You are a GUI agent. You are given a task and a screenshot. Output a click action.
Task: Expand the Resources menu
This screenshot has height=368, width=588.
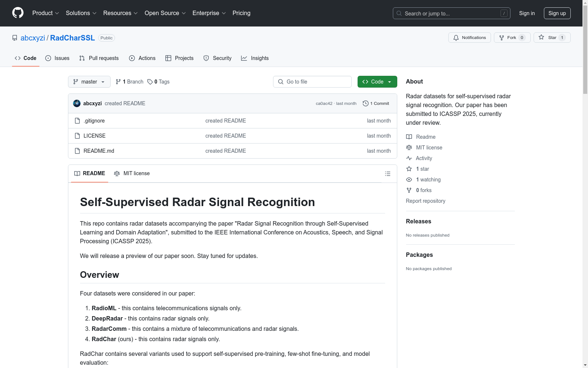coord(121,13)
